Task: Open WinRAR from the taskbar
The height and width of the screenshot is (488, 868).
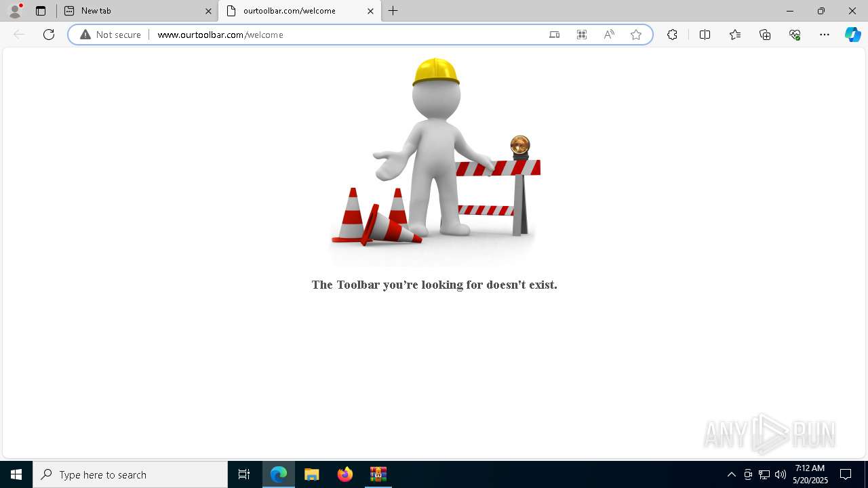Action: (378, 474)
